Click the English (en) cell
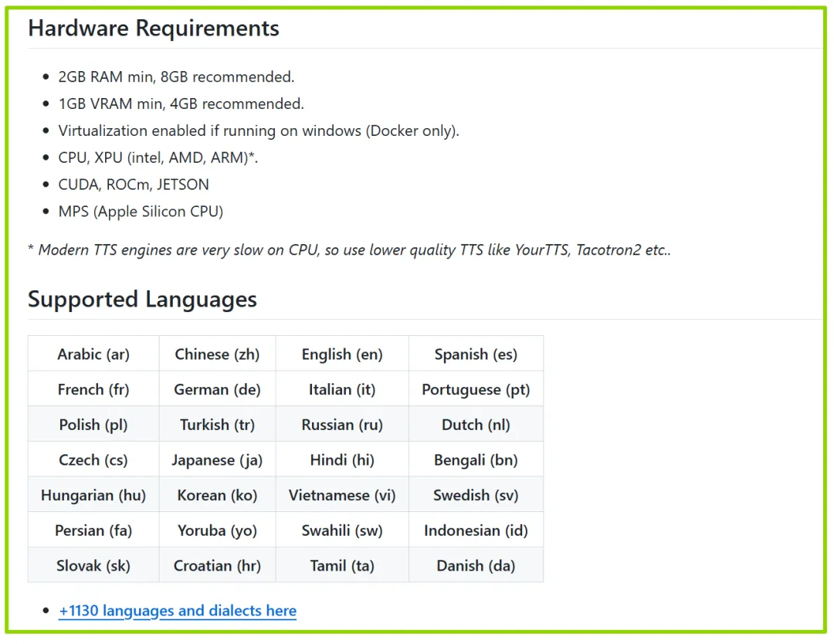Image resolution: width=834 pixels, height=644 pixels. point(342,354)
